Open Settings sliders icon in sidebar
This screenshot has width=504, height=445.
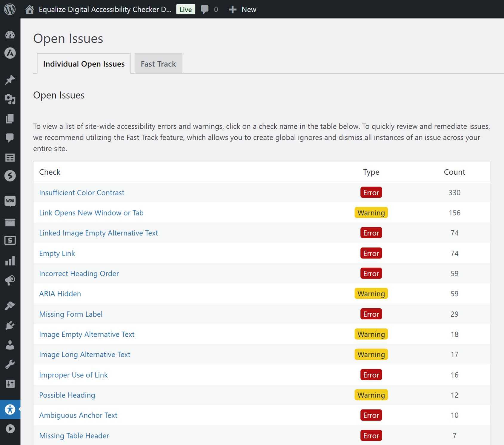click(10, 384)
